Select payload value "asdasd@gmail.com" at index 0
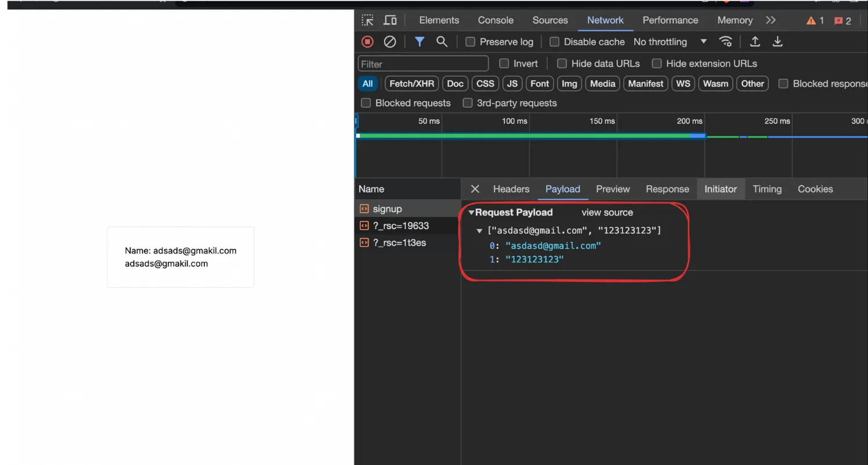The height and width of the screenshot is (465, 868). [553, 246]
